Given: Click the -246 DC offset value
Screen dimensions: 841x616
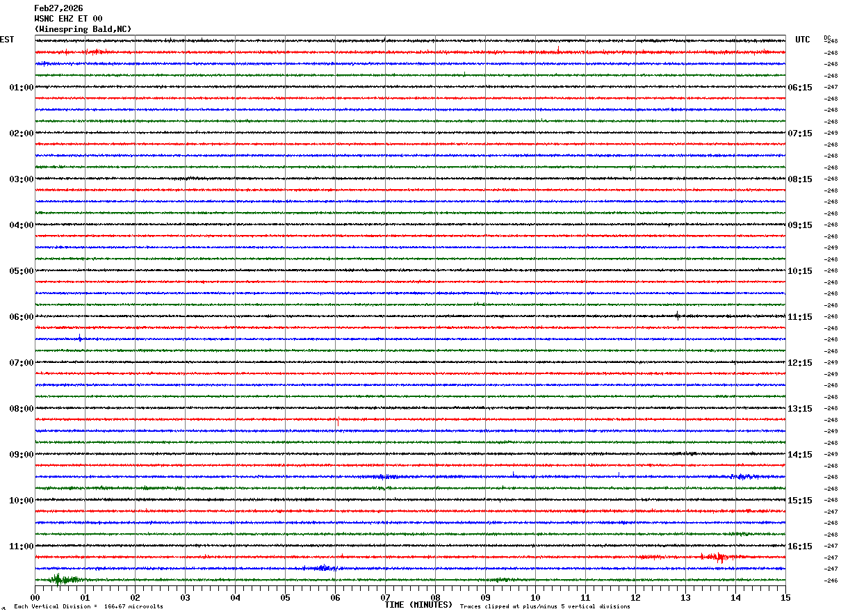Looking at the screenshot, I should [831, 581].
